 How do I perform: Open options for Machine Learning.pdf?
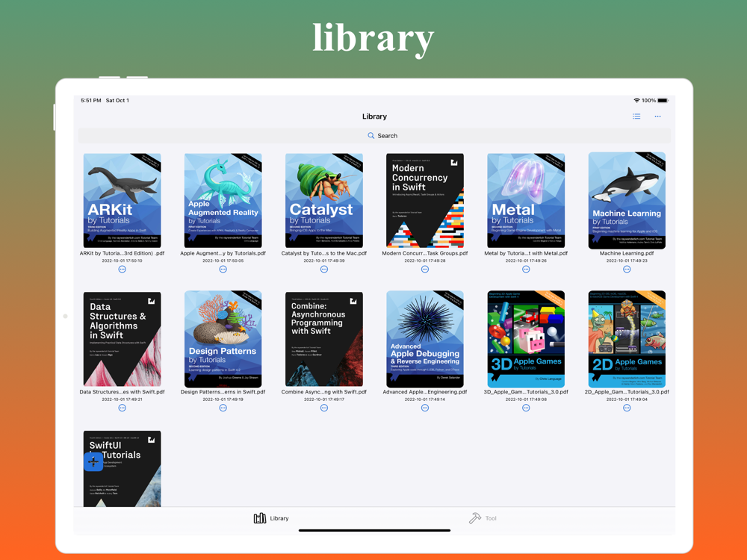pos(627,270)
